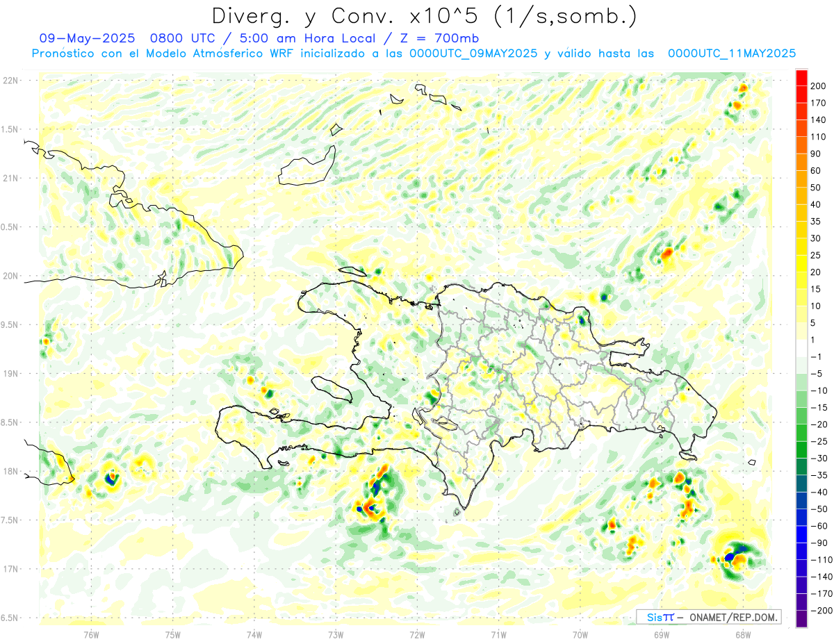Click the '70W' longitude label
Image resolution: width=834 pixels, height=644 pixels.
[580, 634]
